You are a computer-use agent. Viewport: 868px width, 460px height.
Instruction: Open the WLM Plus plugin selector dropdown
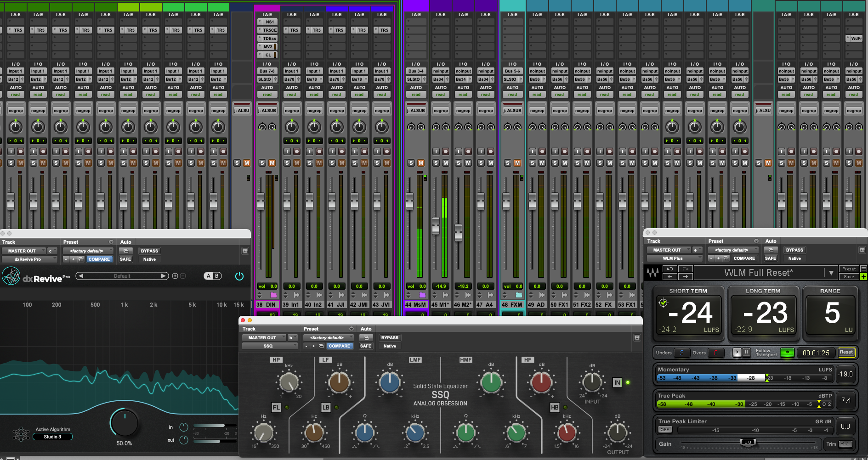(x=675, y=258)
